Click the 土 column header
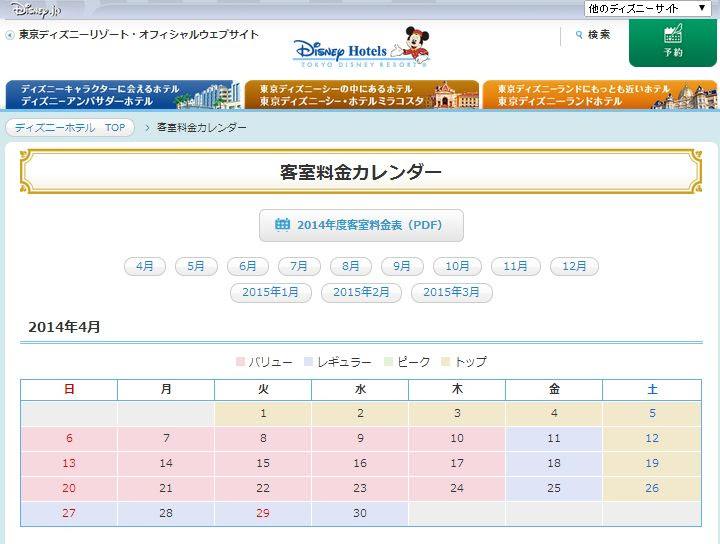Viewport: 720px width, 544px height. (652, 390)
